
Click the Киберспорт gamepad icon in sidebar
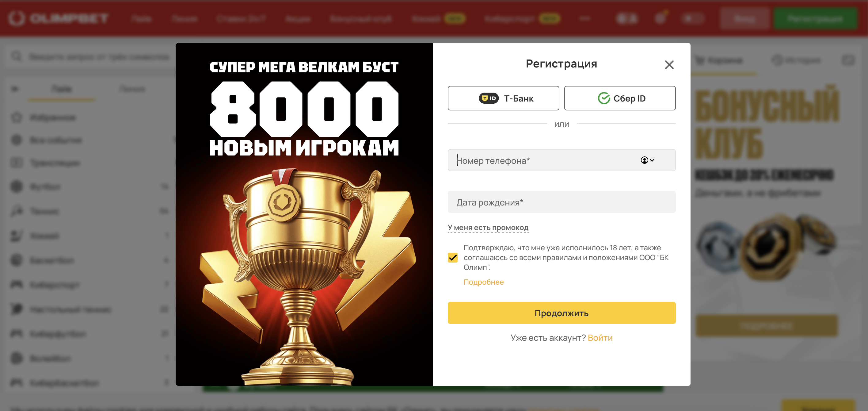[x=17, y=285]
